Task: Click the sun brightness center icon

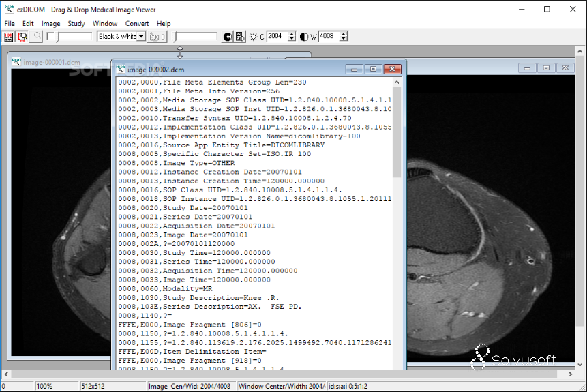Action: tap(254, 37)
